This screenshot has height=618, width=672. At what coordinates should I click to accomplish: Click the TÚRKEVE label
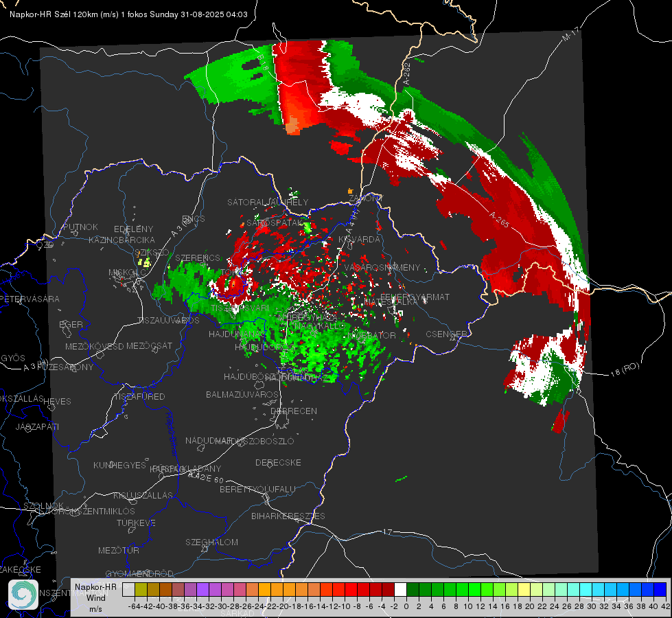(136, 523)
